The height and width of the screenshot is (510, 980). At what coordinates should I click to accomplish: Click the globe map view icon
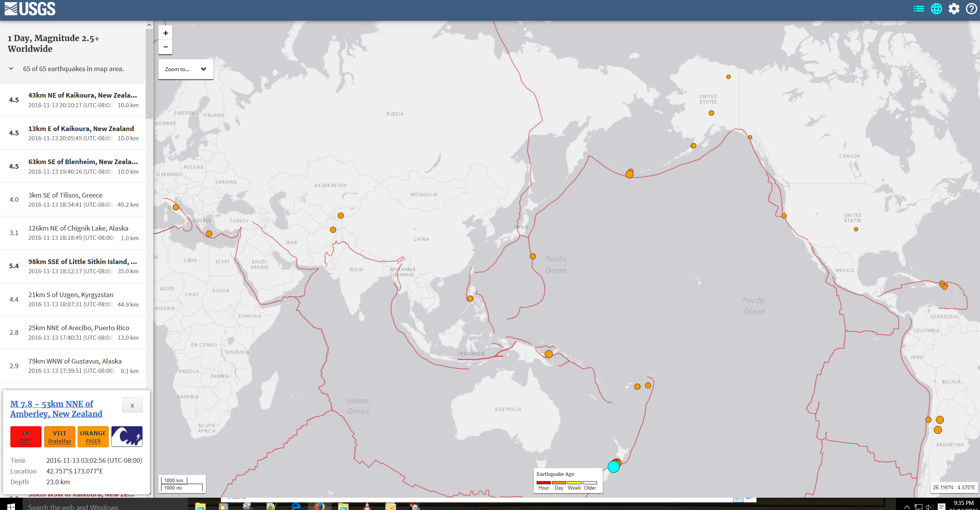pos(936,9)
